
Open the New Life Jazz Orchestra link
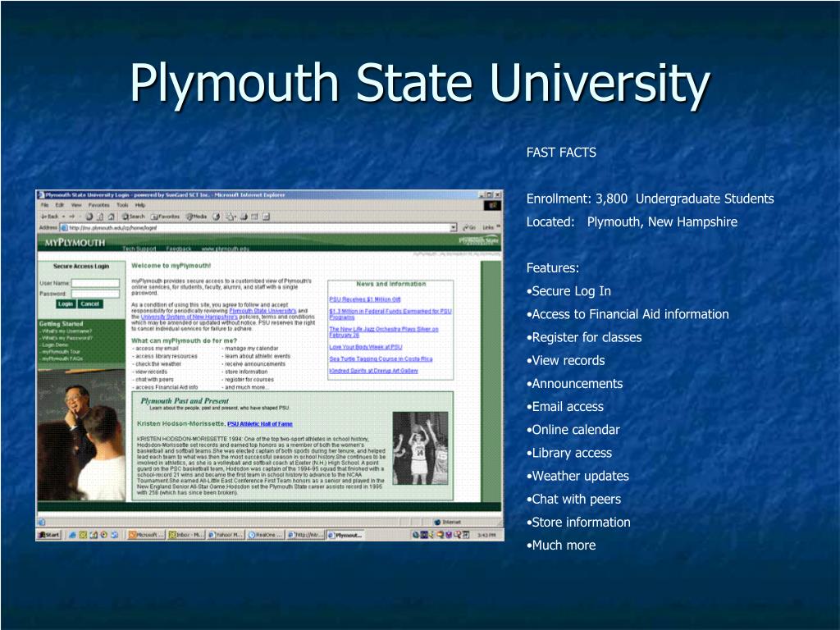pos(384,332)
